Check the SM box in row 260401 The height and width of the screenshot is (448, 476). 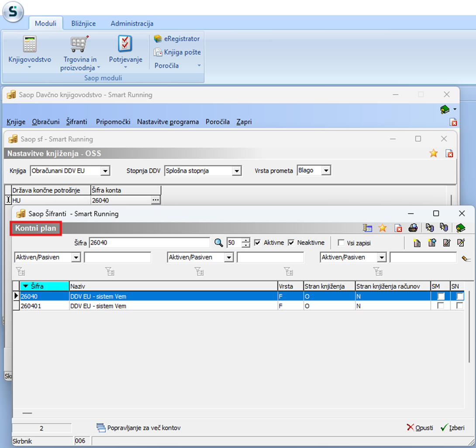(441, 306)
